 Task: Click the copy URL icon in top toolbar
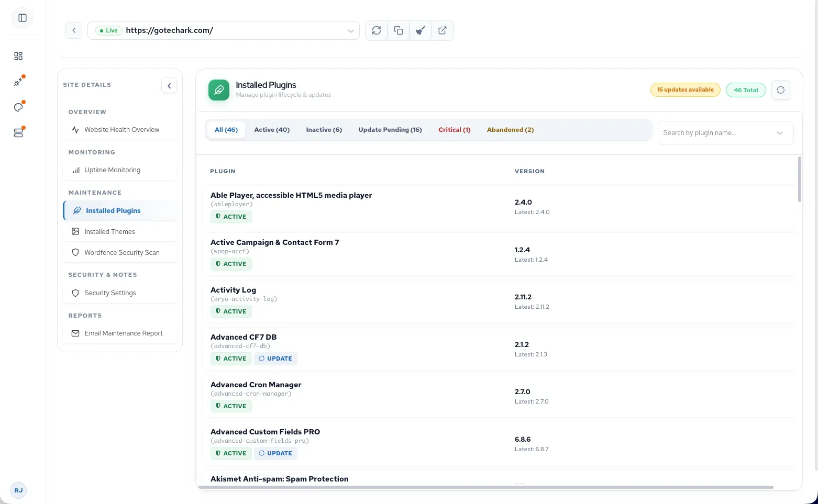(x=399, y=30)
